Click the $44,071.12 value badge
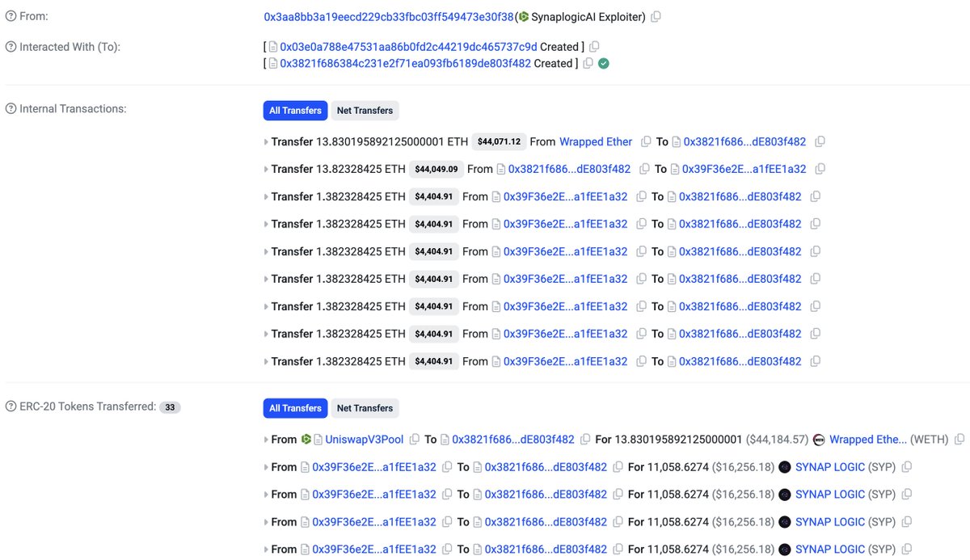Screen dimensions: 970x560 [499, 141]
